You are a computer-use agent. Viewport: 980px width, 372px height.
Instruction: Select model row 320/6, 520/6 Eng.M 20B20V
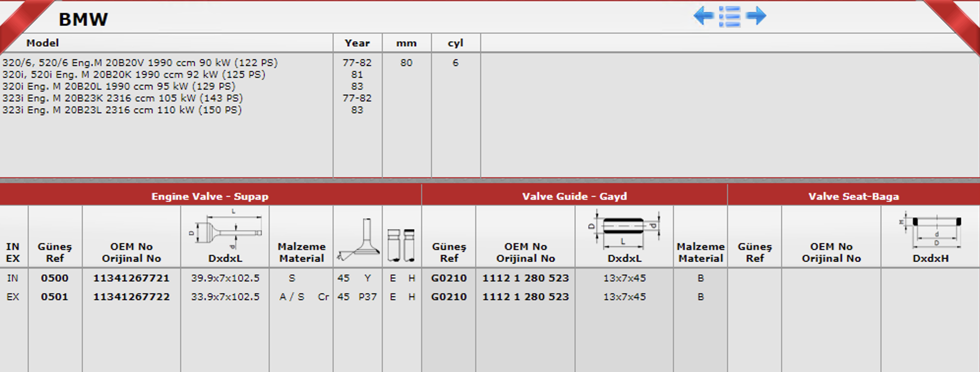pos(140,62)
